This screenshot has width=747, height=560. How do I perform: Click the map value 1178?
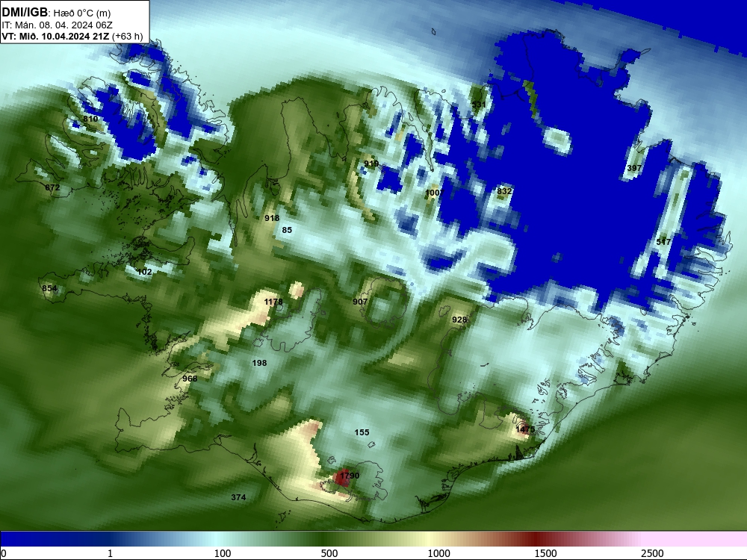click(273, 302)
